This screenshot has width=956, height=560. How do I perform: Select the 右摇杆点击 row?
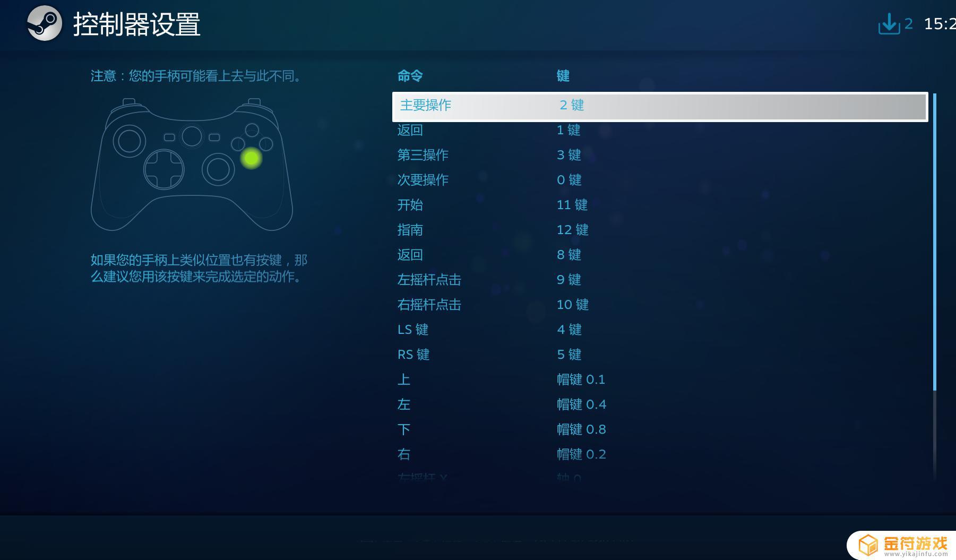click(660, 305)
